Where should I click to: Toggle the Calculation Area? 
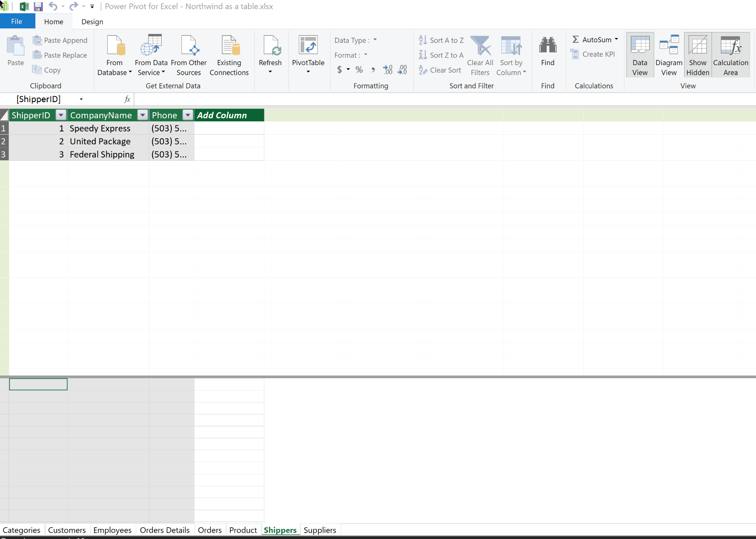pyautogui.click(x=731, y=55)
